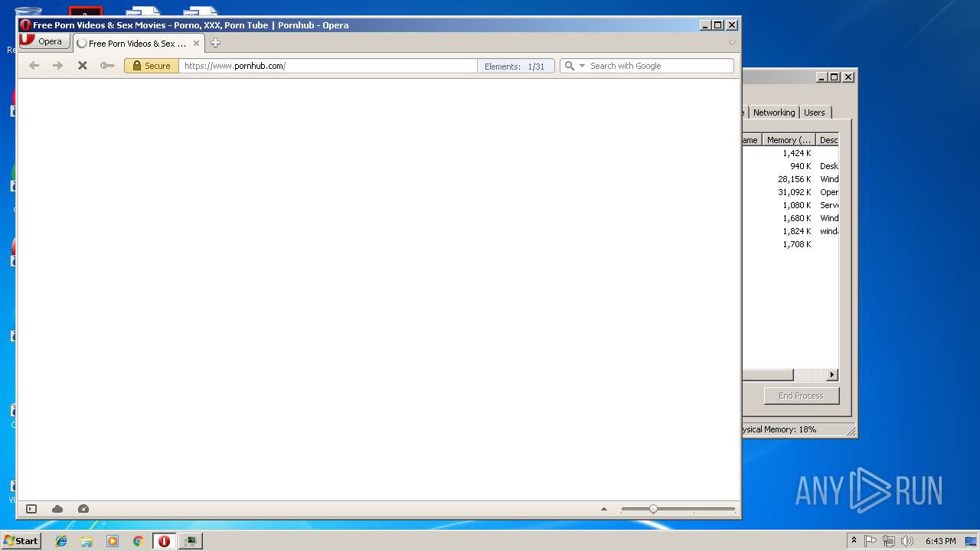Go back with the Back arrow

[x=34, y=66]
